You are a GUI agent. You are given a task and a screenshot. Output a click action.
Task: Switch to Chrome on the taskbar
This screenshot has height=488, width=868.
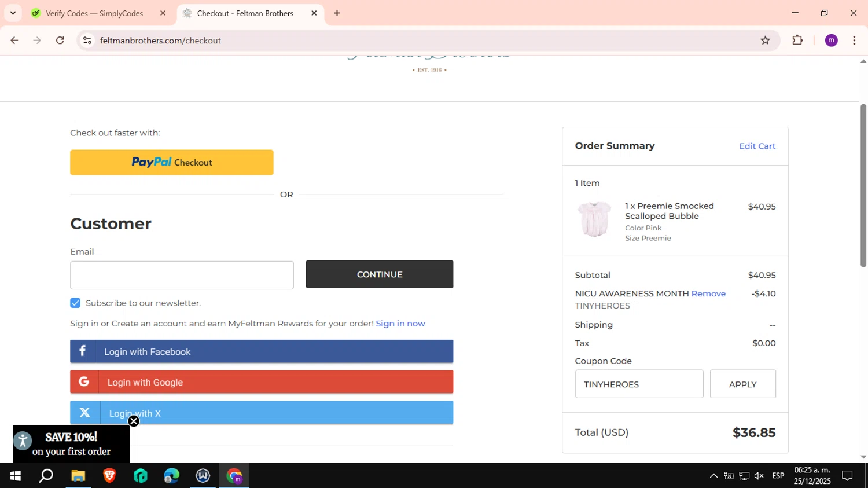(234, 476)
